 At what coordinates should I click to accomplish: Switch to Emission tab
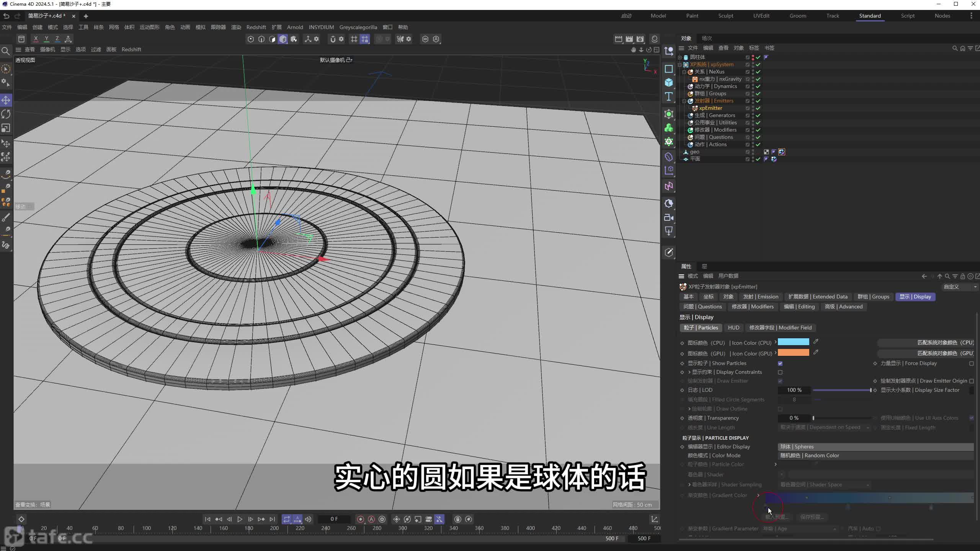pos(761,297)
